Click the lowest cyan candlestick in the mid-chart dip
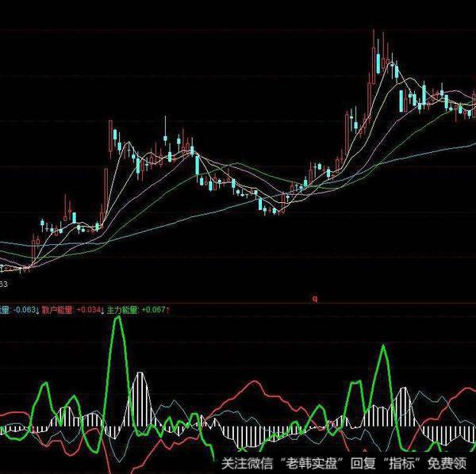The image size is (476, 474). tap(262, 206)
